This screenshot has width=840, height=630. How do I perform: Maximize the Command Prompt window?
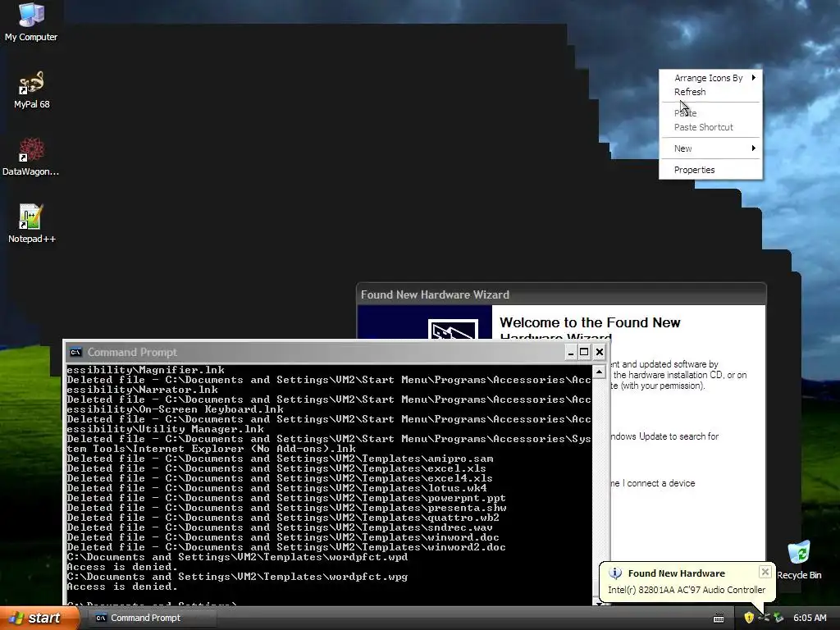pyautogui.click(x=584, y=352)
